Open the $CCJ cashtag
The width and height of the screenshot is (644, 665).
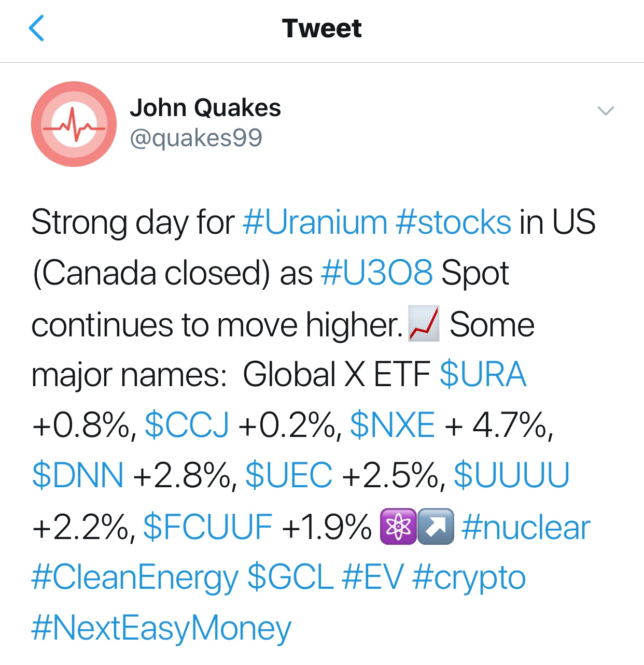click(x=187, y=425)
